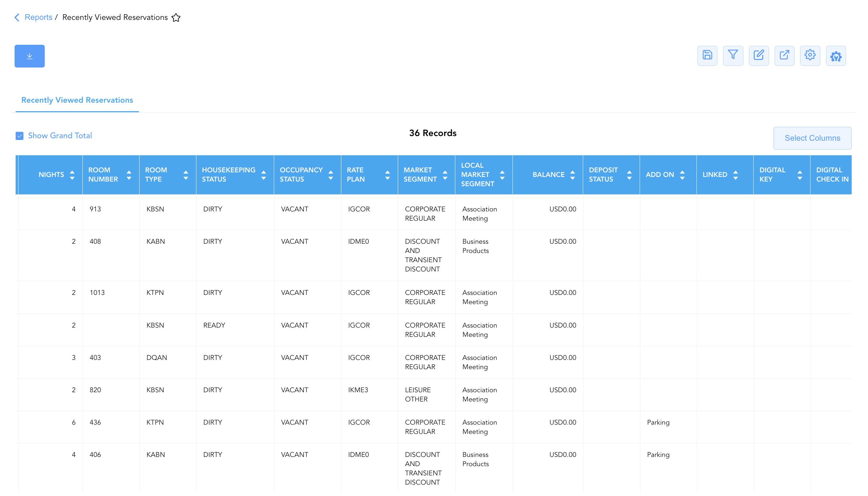
Task: Sort by Room Number column arrows
Action: [129, 175]
